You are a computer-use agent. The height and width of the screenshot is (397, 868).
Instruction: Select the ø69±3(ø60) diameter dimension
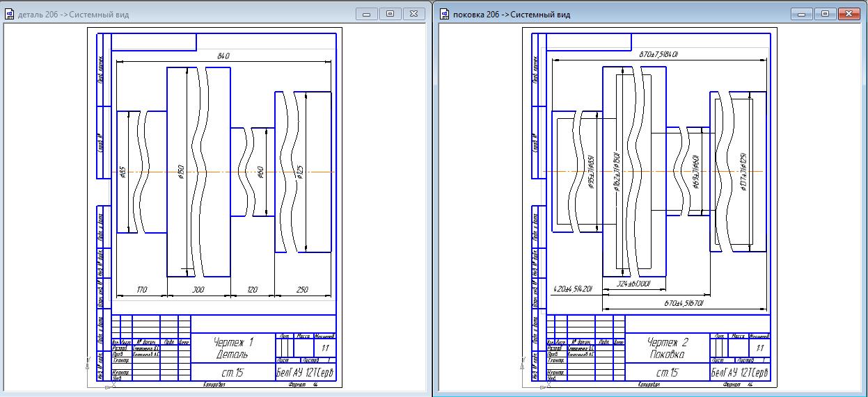click(x=695, y=172)
